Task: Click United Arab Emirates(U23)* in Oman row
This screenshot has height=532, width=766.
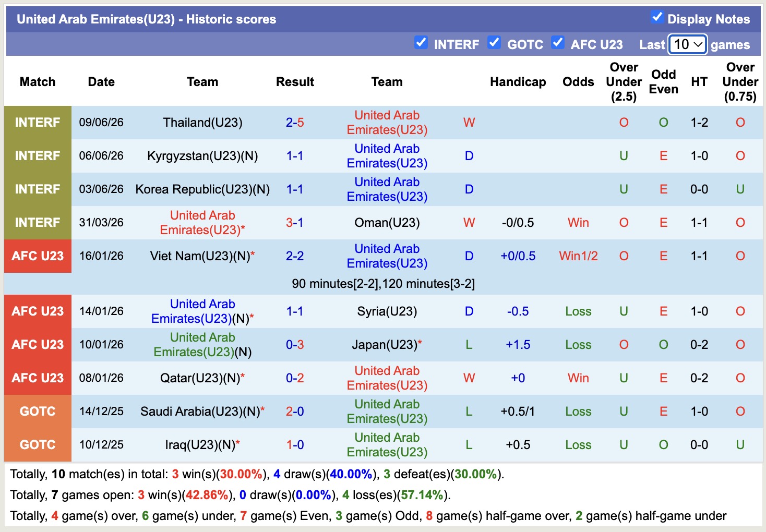Action: point(202,223)
